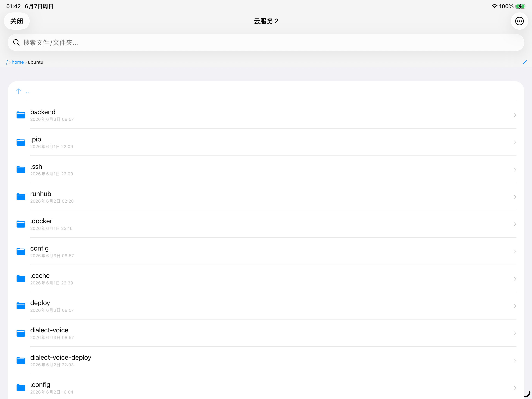Viewport: 532px width, 399px height.
Task: Expand .config row chevron
Action: [x=515, y=388]
